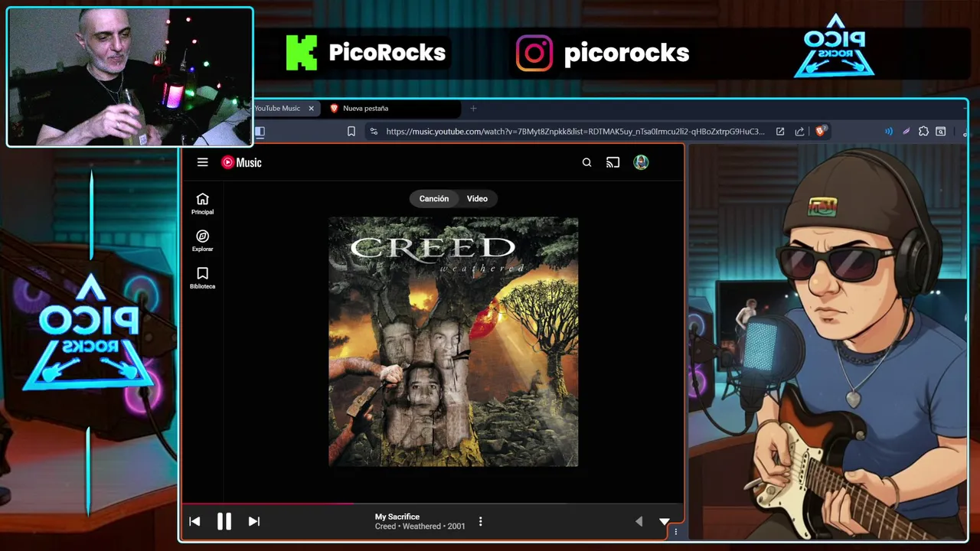Open overlay options dots near player corner
This screenshot has height=551, width=980.
click(x=675, y=532)
